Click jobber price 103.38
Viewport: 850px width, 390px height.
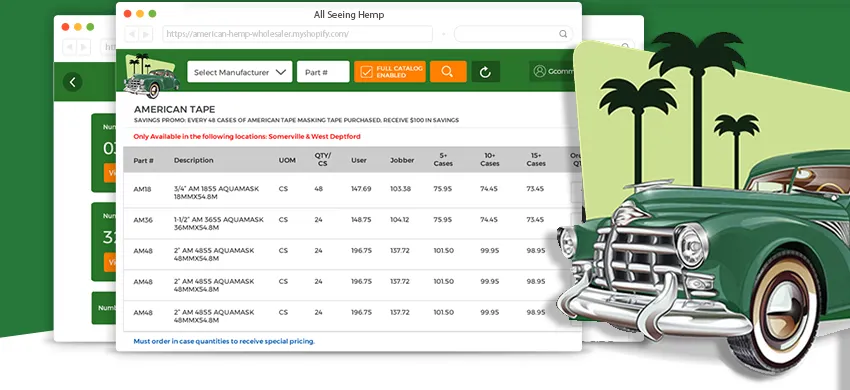[x=400, y=189]
